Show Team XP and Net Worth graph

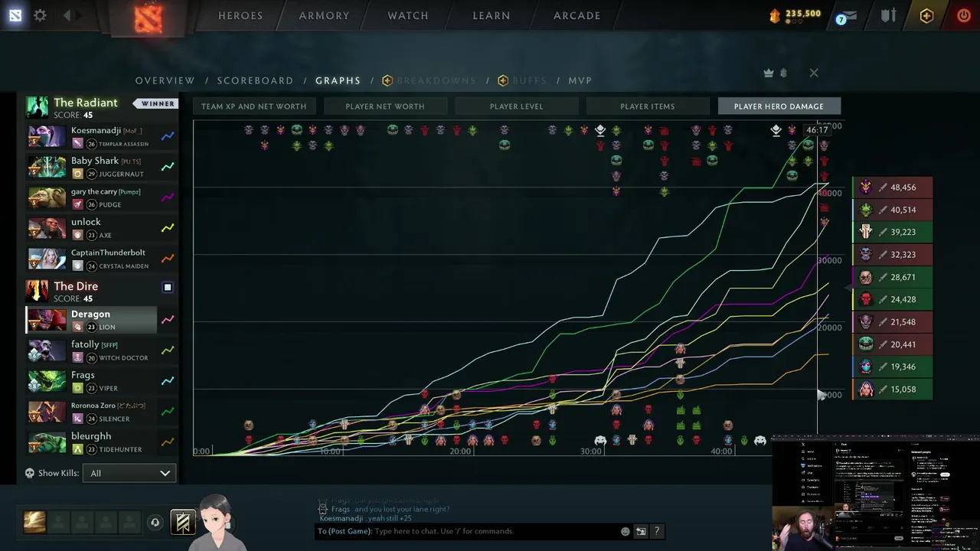[253, 106]
